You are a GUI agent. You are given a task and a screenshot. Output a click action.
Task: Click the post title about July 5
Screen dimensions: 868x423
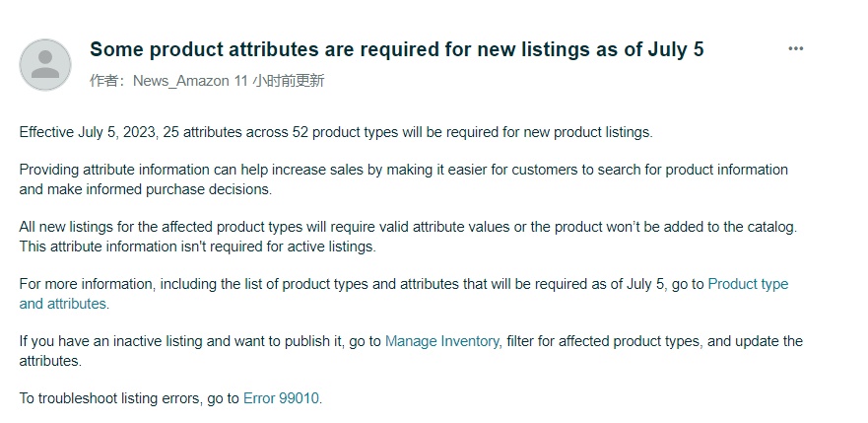click(397, 49)
